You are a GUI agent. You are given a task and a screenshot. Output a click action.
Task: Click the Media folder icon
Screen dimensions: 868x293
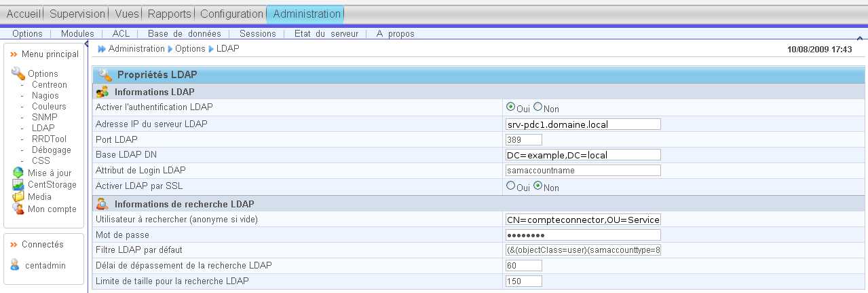pyautogui.click(x=18, y=196)
